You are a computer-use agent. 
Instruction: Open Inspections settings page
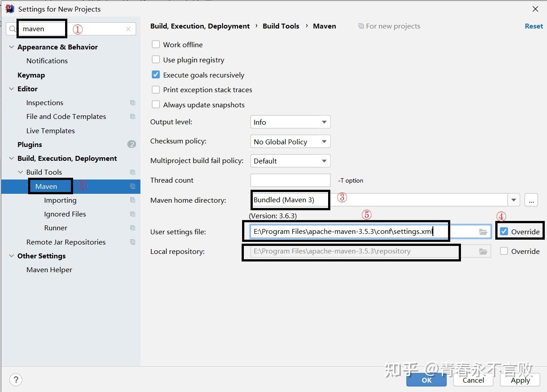(x=45, y=102)
